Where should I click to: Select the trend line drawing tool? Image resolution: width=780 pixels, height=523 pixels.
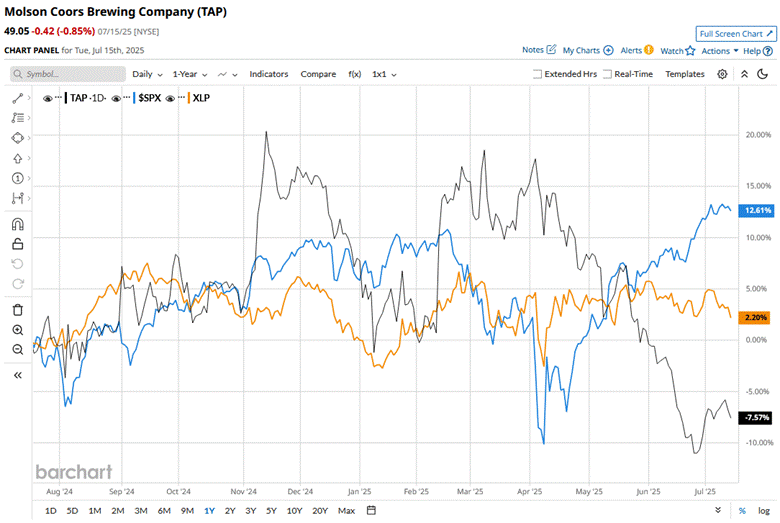coord(17,98)
